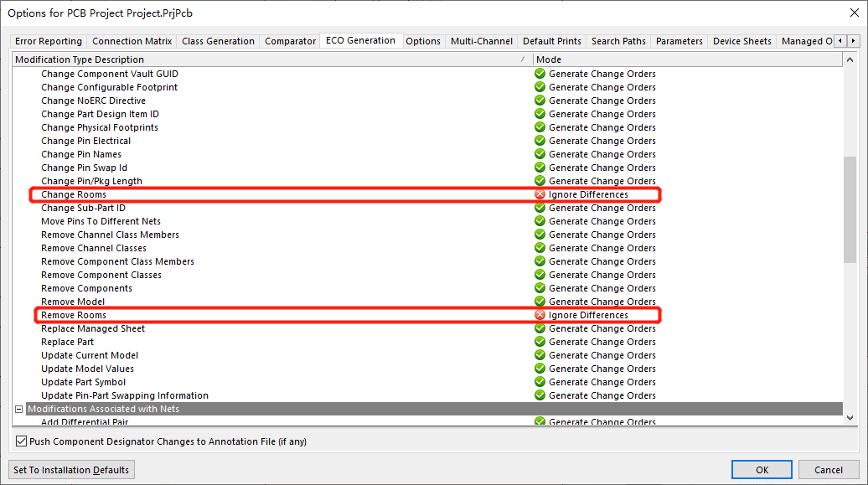The image size is (868, 485).
Task: Click green check icon for Change Pin Names
Action: click(x=540, y=154)
